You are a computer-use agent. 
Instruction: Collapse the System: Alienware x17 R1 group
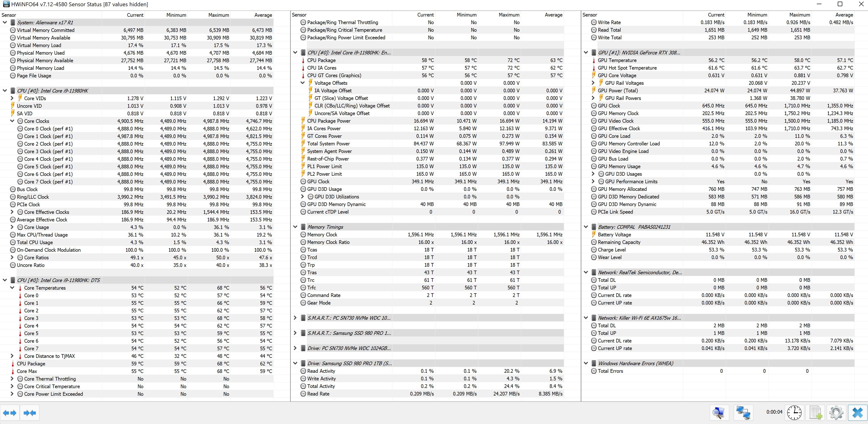[x=5, y=23]
